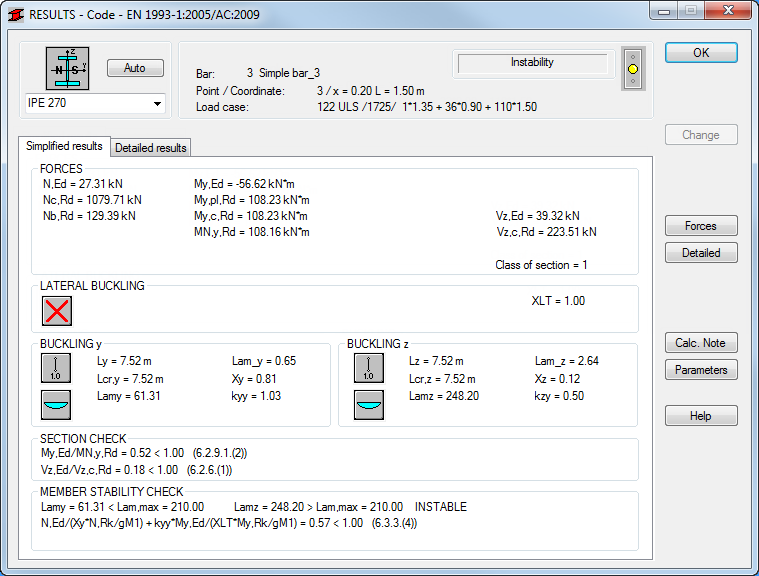This screenshot has height=576, width=759.
Task: Click the Bar 3 Simple bar_3 text
Action: click(258, 74)
